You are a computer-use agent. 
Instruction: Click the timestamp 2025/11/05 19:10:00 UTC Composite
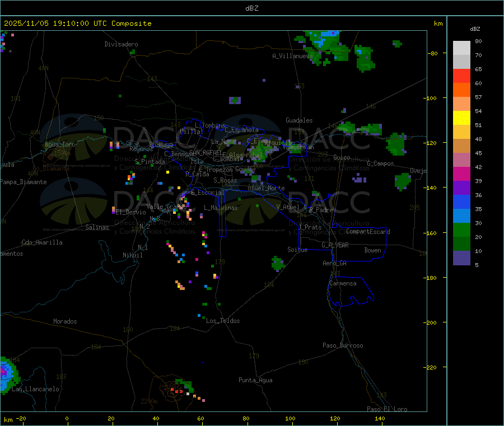[x=77, y=24]
